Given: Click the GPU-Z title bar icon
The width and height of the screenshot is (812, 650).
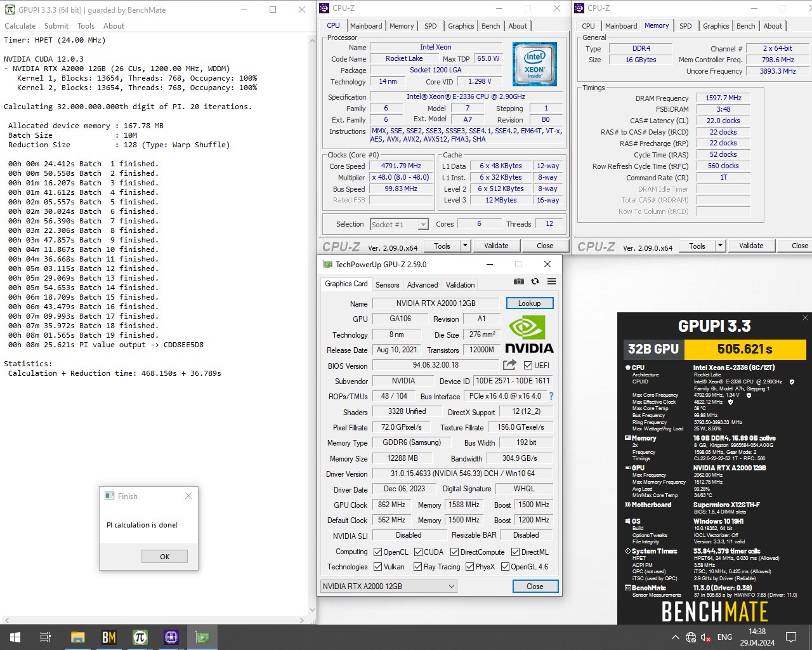Looking at the screenshot, I should (x=327, y=265).
